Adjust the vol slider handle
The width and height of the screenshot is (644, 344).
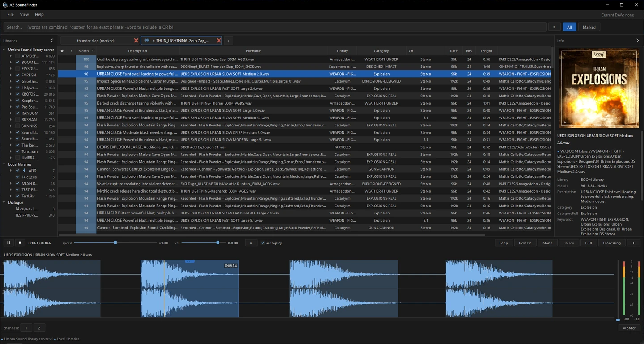(x=218, y=243)
